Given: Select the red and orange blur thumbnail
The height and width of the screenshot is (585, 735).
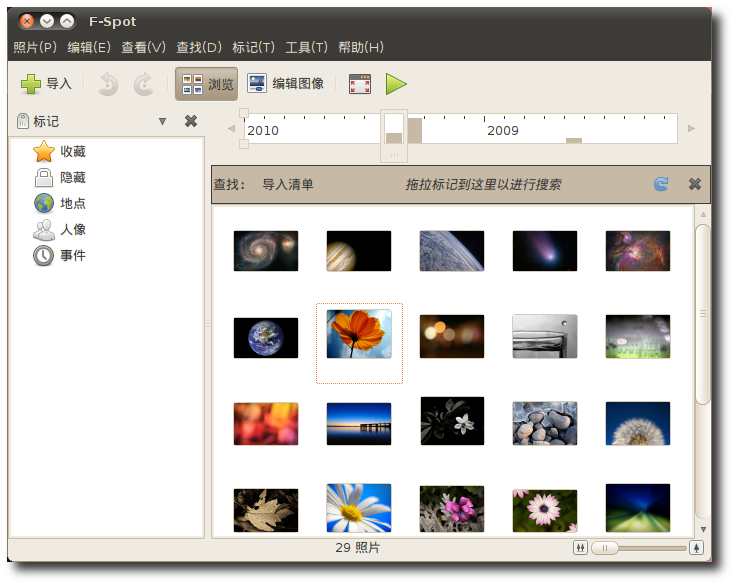Looking at the screenshot, I should pos(266,424).
